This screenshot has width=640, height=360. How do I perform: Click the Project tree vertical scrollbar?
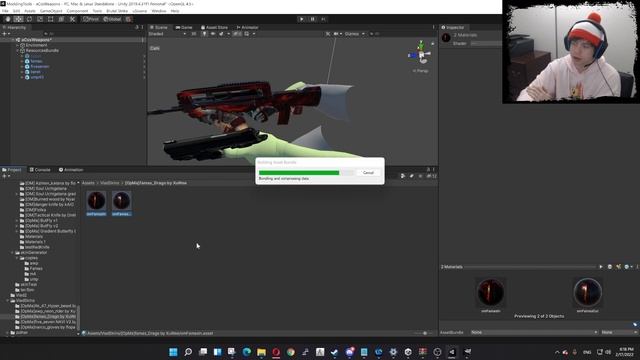pos(78,318)
